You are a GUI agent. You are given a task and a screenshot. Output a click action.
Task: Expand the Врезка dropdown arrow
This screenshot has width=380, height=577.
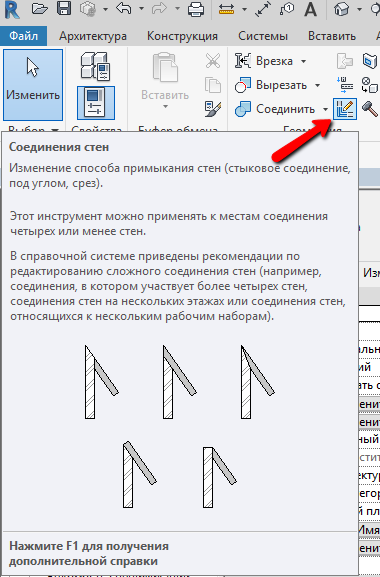(x=303, y=61)
